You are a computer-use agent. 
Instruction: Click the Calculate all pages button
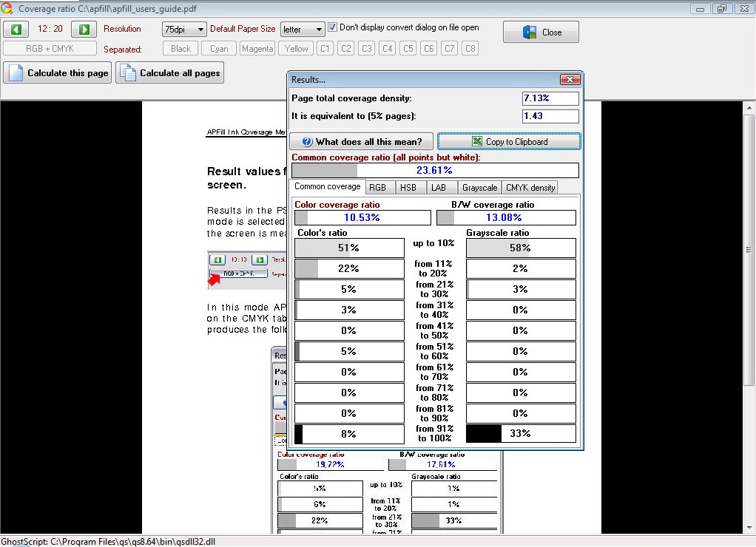(x=170, y=72)
